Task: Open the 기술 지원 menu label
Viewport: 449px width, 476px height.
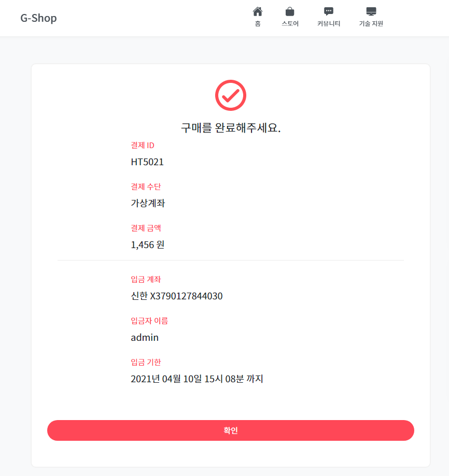Action: 371,24
